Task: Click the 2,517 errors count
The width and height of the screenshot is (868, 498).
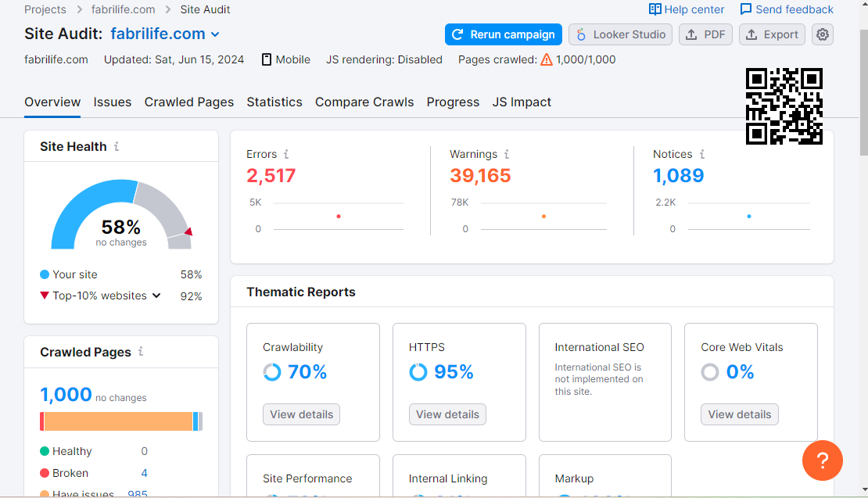Action: click(x=271, y=176)
